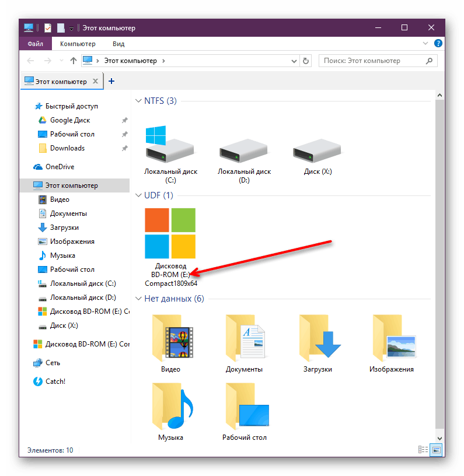Open Сеть in sidebar
Image resolution: width=464 pixels, height=476 pixels.
tap(47, 362)
